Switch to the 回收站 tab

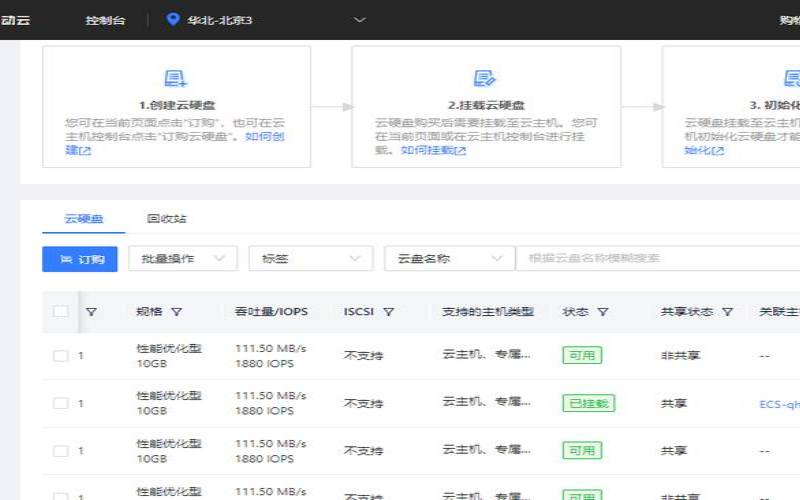(x=166, y=219)
